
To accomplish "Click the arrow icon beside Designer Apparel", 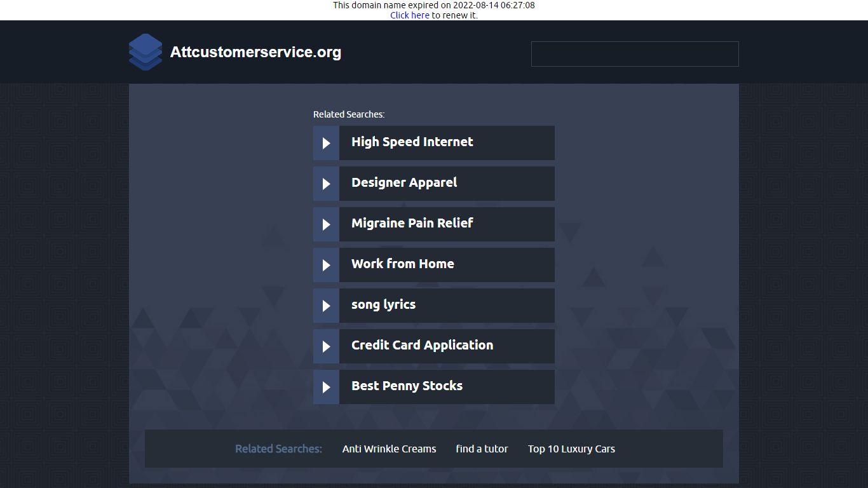I will 326,184.
